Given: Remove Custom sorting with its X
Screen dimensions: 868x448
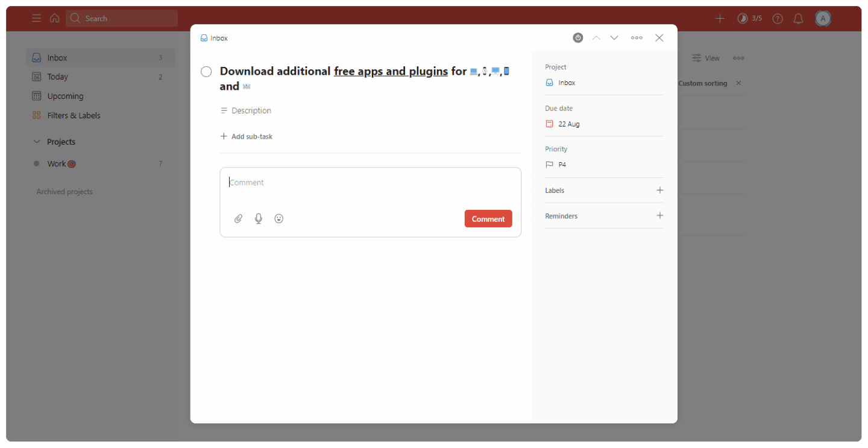Looking at the screenshot, I should point(738,83).
